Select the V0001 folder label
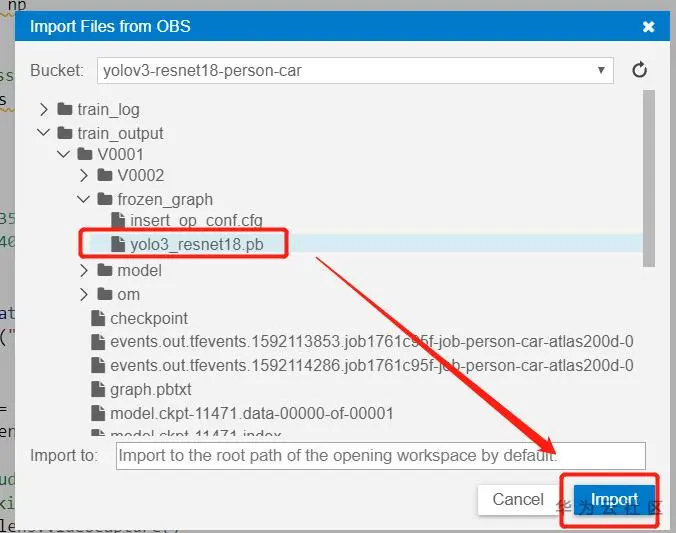676x533 pixels. (x=120, y=154)
